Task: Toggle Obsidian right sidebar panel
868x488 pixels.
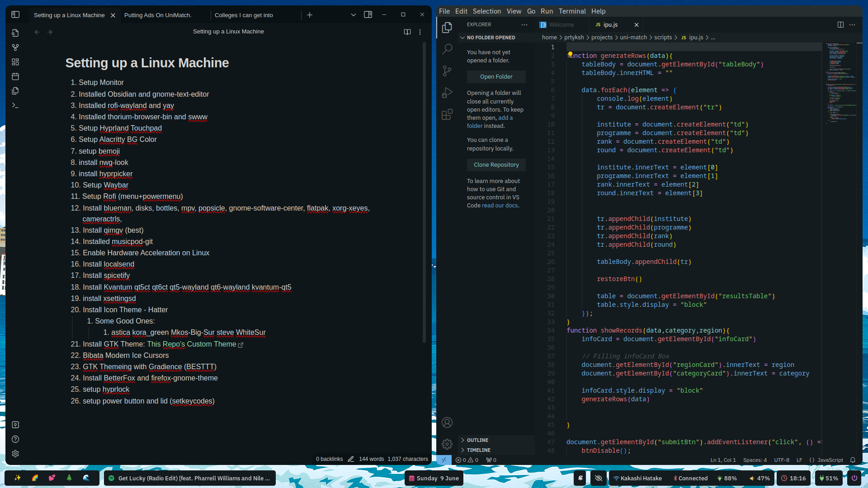Action: point(368,15)
